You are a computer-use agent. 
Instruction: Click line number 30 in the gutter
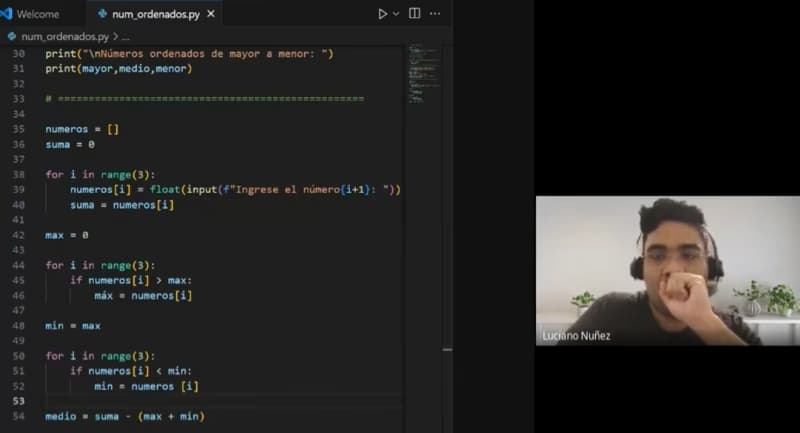(x=18, y=54)
